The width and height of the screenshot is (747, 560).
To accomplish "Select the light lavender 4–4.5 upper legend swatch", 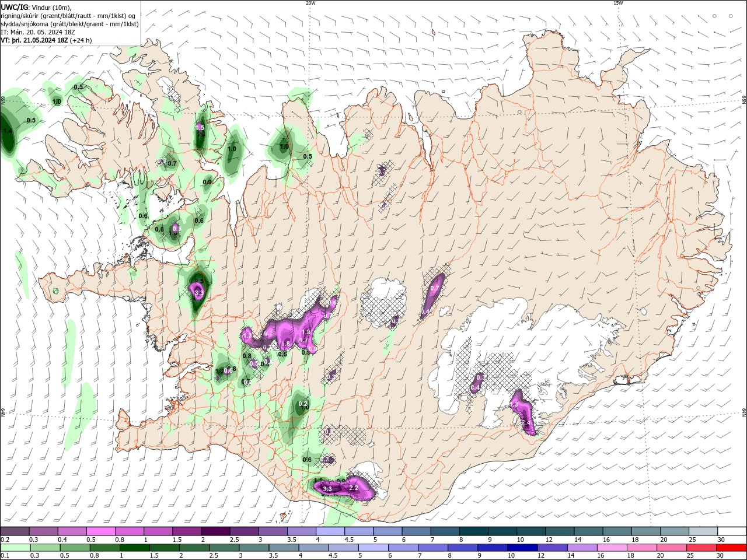I will point(330,531).
